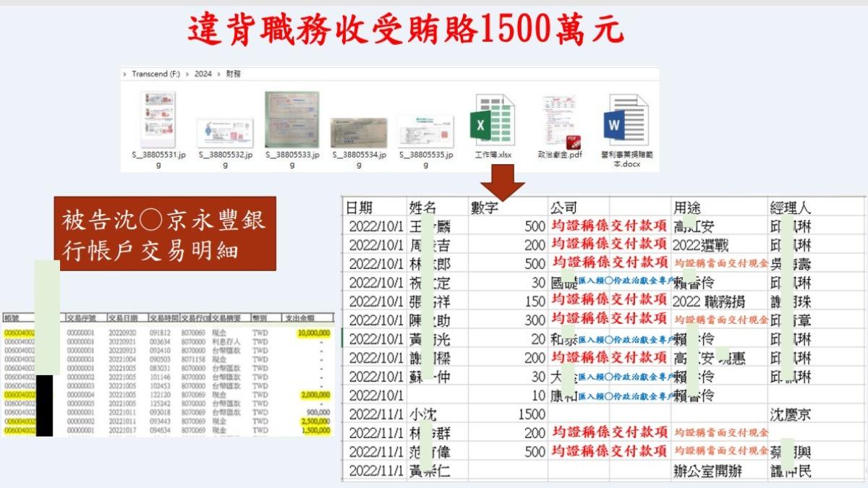Click amount 20 in the 數字 column
The height and width of the screenshot is (488, 868).
click(539, 339)
